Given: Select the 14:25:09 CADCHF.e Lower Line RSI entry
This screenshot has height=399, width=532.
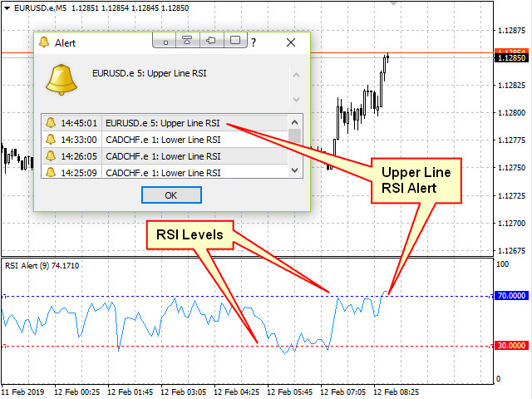Looking at the screenshot, I should [165, 171].
